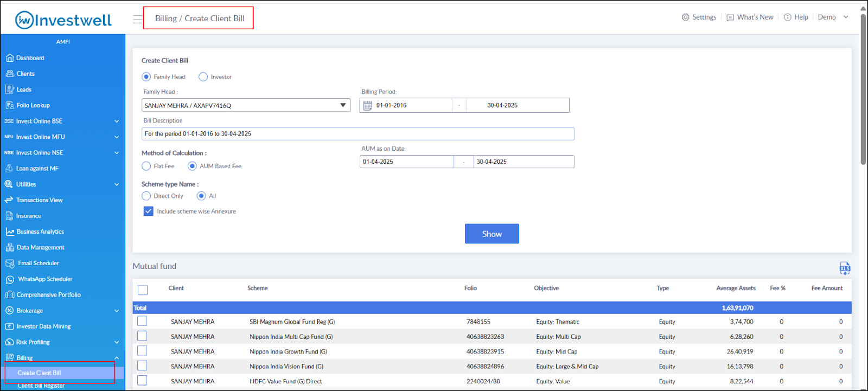Screen dimensions: 868x391
Task: Click the Dashboard home icon
Action: 9,58
